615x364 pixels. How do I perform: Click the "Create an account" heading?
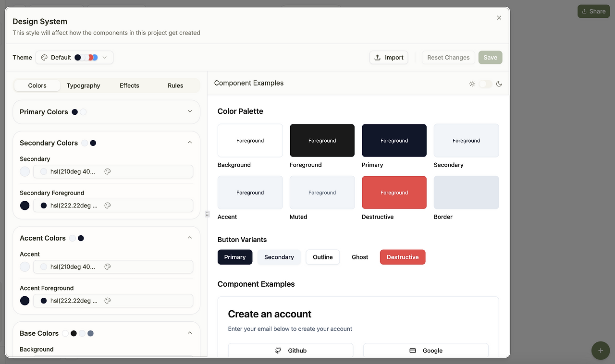click(270, 314)
